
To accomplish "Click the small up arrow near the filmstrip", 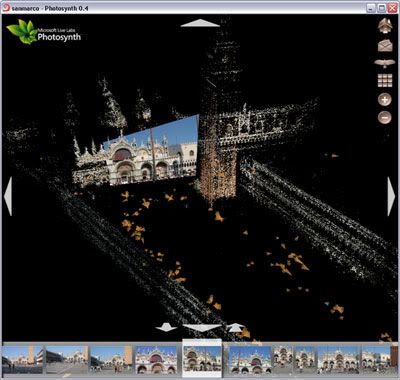I will (236, 327).
